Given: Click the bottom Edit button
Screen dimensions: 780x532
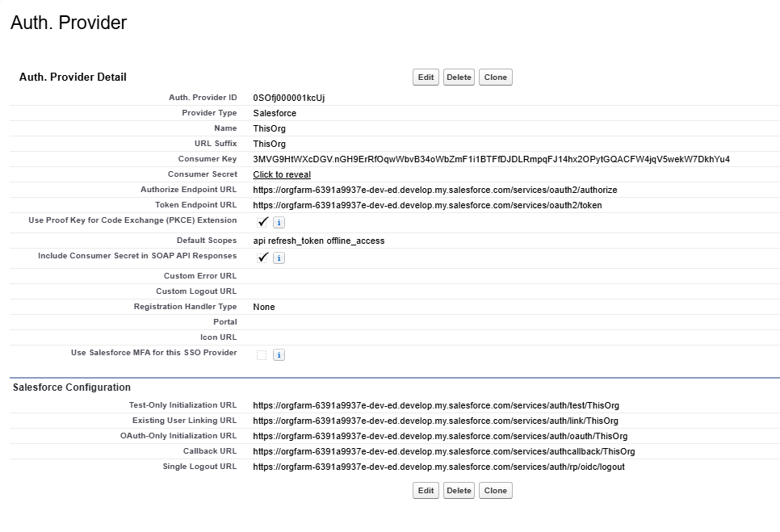Looking at the screenshot, I should (x=426, y=491).
